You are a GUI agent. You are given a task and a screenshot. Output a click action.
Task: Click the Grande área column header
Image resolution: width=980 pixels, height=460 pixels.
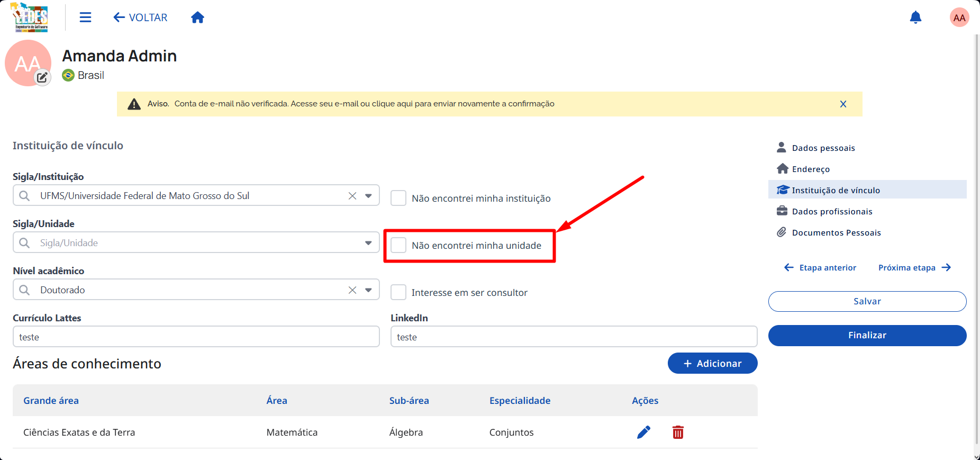[x=51, y=401]
